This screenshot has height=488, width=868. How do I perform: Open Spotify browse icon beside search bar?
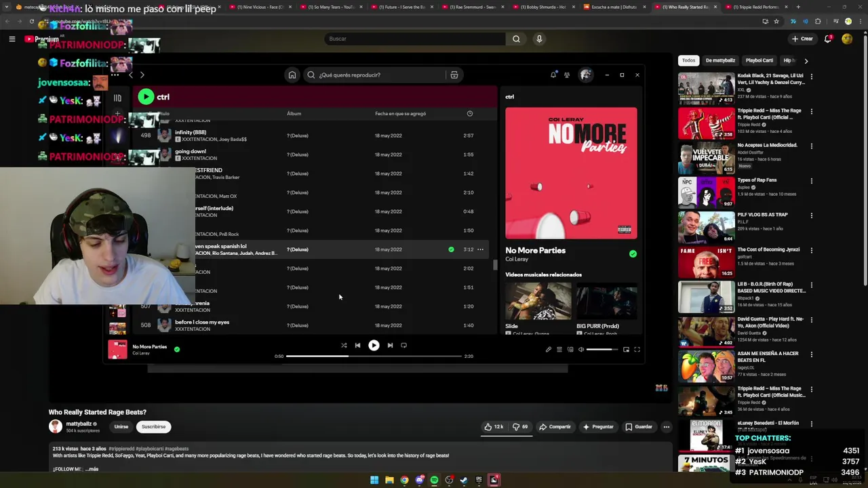pyautogui.click(x=454, y=75)
